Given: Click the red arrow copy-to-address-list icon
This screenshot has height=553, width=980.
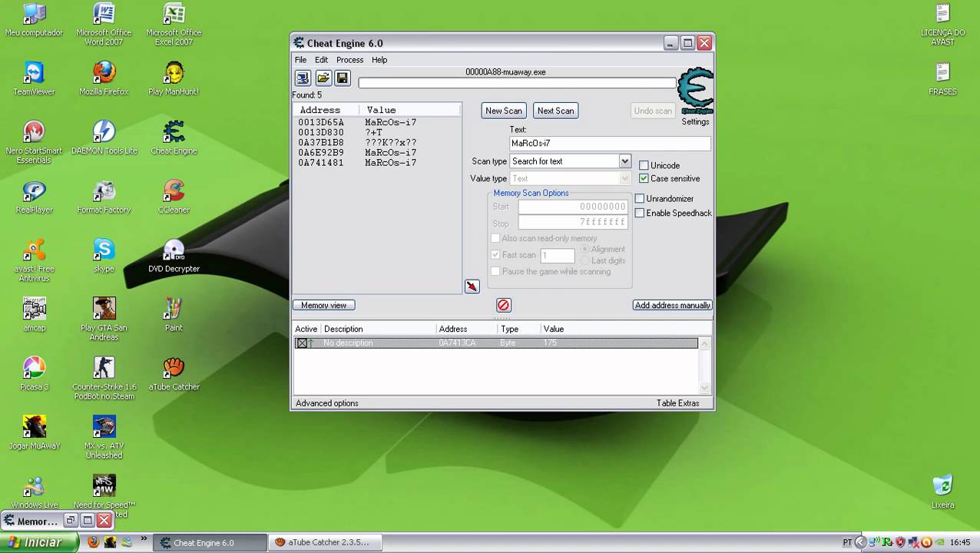Looking at the screenshot, I should [472, 286].
